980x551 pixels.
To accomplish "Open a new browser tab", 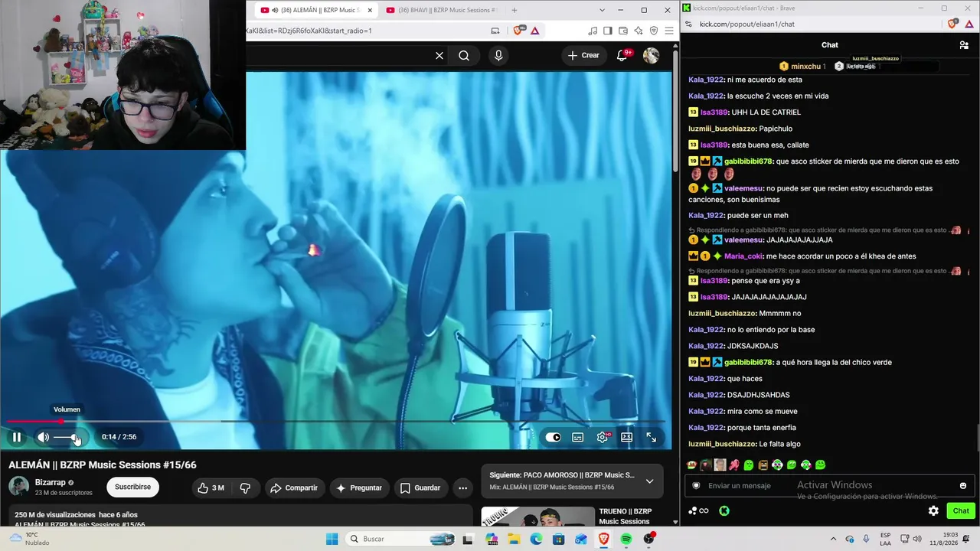I will click(514, 10).
